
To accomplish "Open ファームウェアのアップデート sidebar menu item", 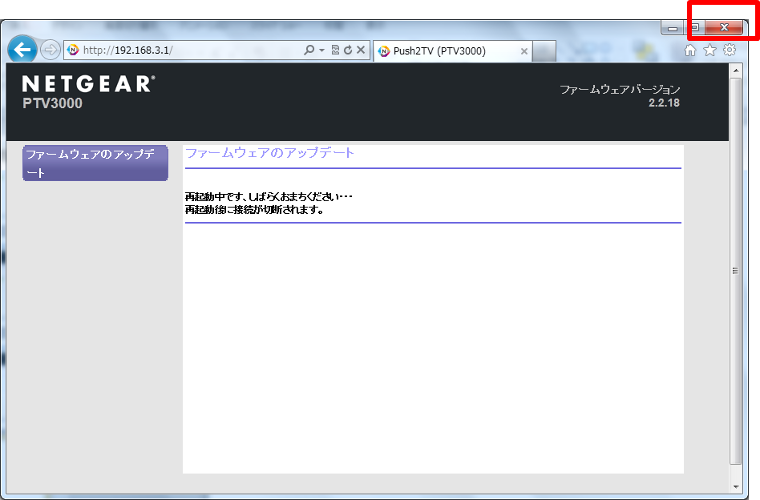I will point(95,163).
